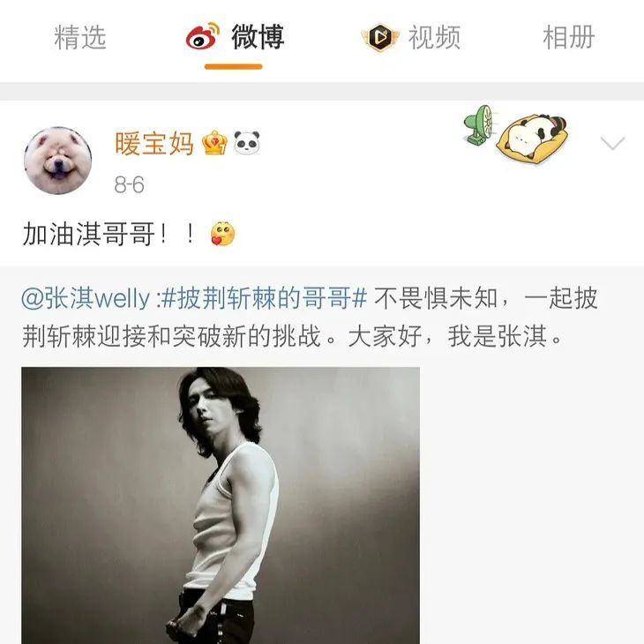
Task: Open the black-and-white photo in the repost
Action: [221, 505]
